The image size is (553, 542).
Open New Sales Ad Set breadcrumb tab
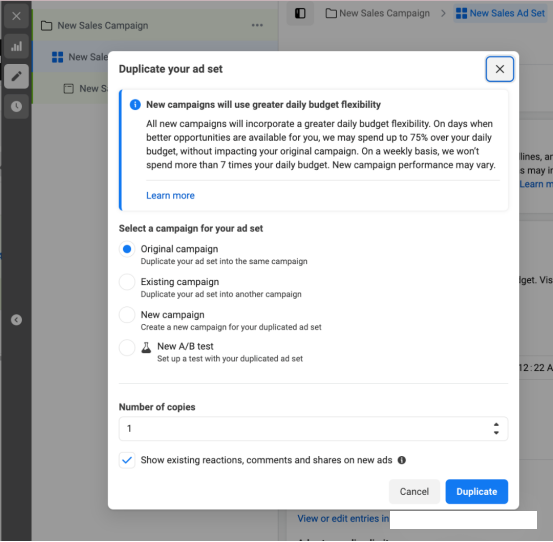click(500, 13)
